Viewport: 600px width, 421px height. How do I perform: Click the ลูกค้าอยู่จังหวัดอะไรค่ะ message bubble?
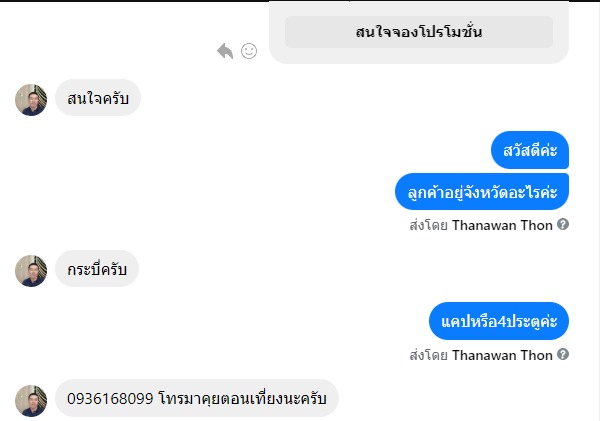(x=482, y=191)
